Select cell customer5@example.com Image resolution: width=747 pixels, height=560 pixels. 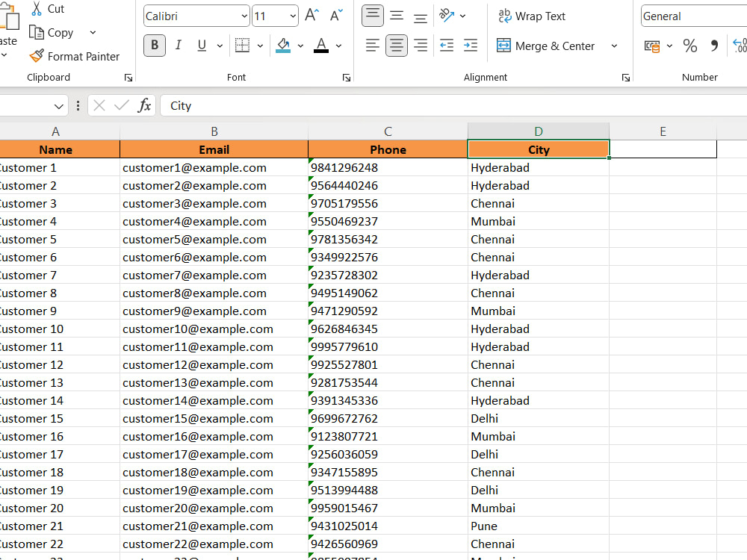tap(214, 240)
